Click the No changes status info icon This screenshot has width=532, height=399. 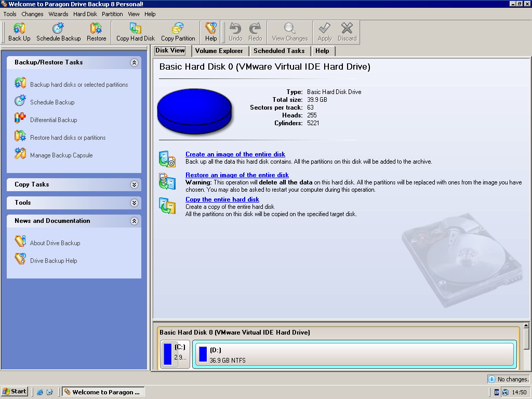coord(491,379)
